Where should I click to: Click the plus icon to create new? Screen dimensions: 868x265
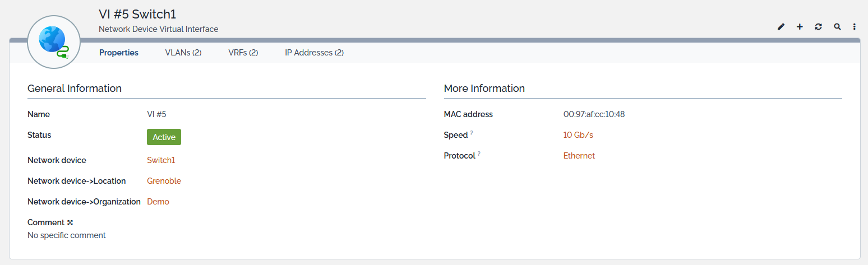(800, 27)
